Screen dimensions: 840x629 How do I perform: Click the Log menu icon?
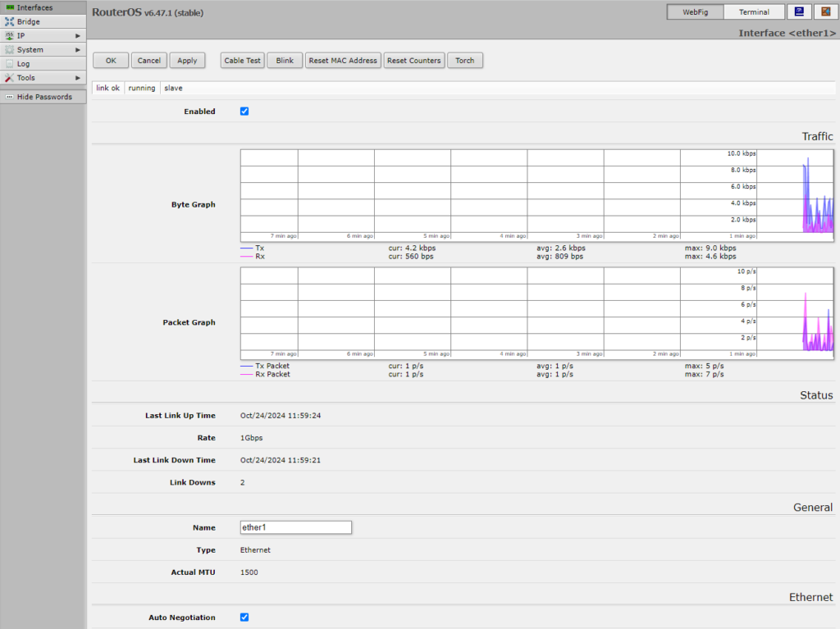click(x=10, y=64)
